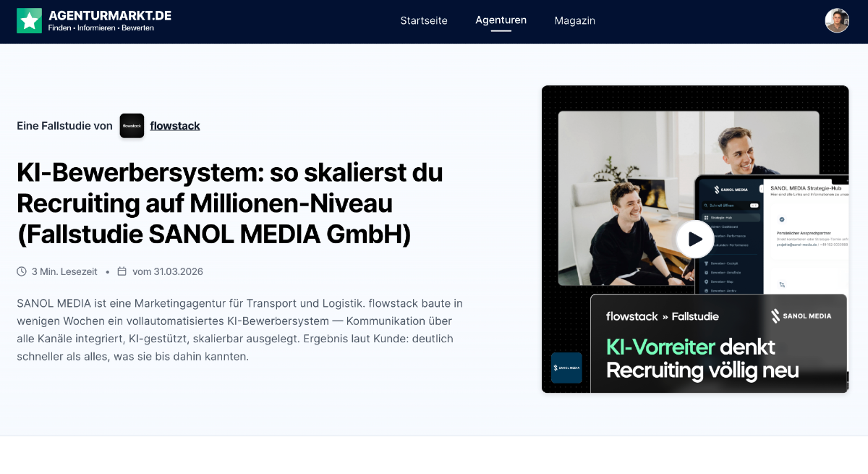Open the user profile avatar
868x474 pixels.
click(x=837, y=20)
